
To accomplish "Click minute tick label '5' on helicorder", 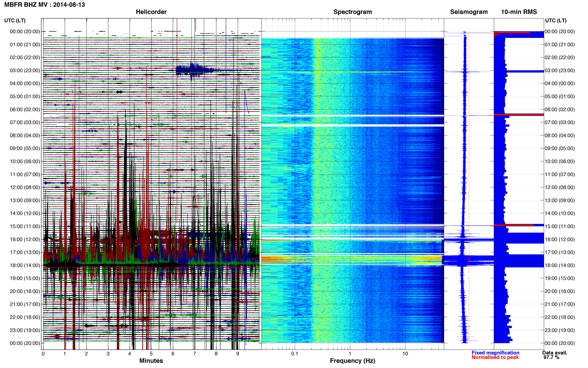I will [151, 354].
